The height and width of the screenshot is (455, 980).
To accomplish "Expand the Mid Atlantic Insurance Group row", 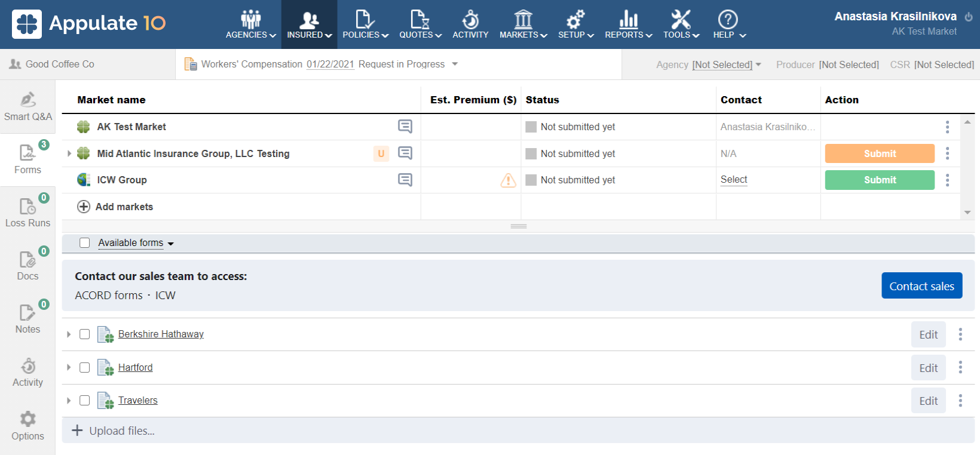I will [x=69, y=153].
